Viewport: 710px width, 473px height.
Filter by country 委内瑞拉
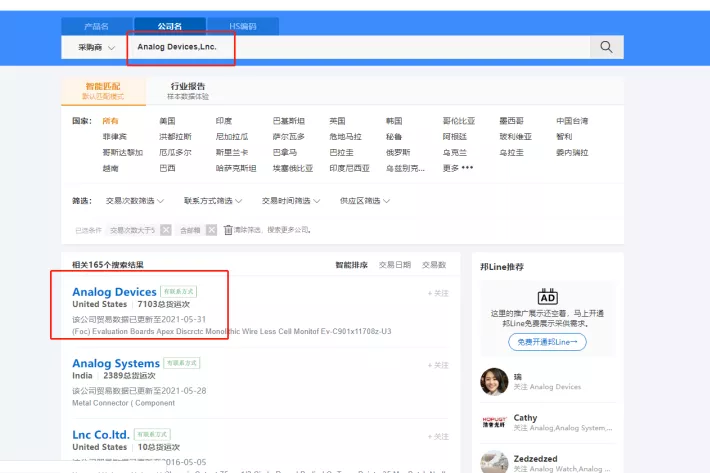click(572, 153)
